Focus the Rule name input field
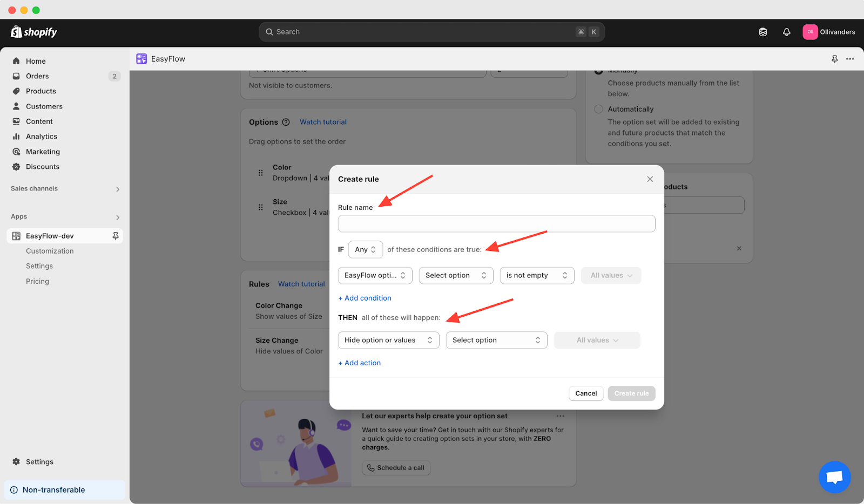The image size is (864, 504). point(496,223)
